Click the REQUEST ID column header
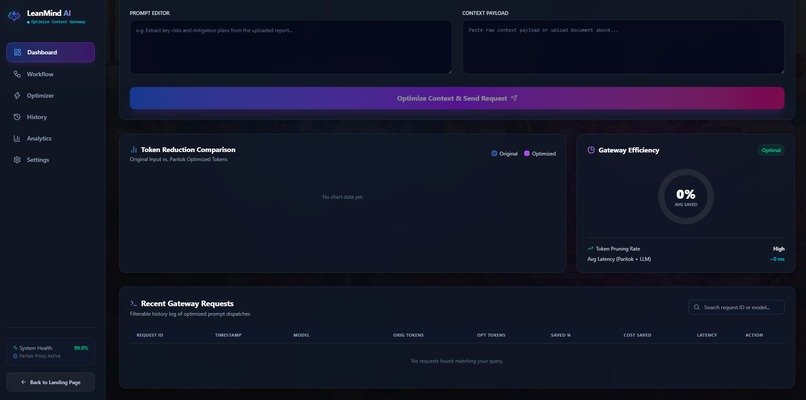This screenshot has height=400, width=806. coord(150,335)
